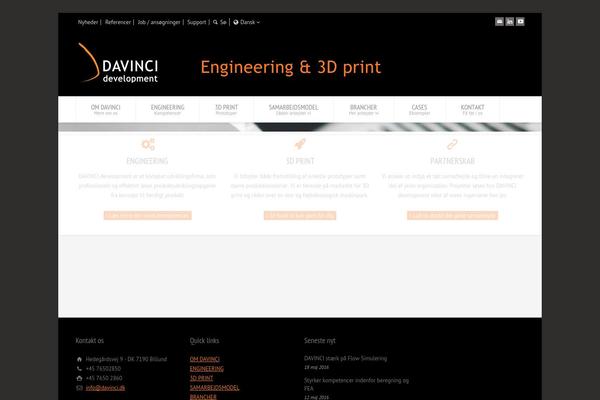Click the rocket icon above 3D Print
Screen dimensions: 600x400
300,144
